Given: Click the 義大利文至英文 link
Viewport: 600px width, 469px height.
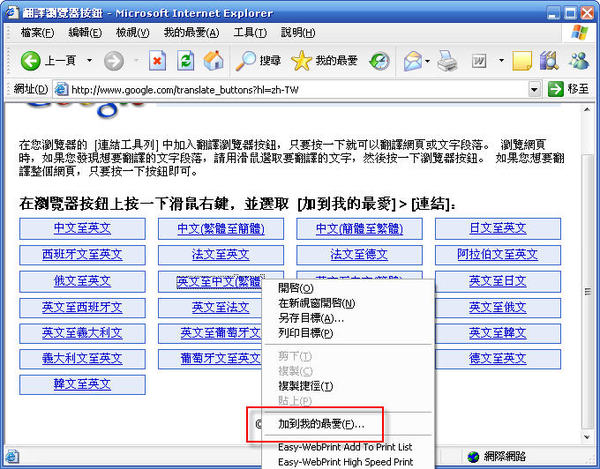Looking at the screenshot, I should tap(82, 358).
